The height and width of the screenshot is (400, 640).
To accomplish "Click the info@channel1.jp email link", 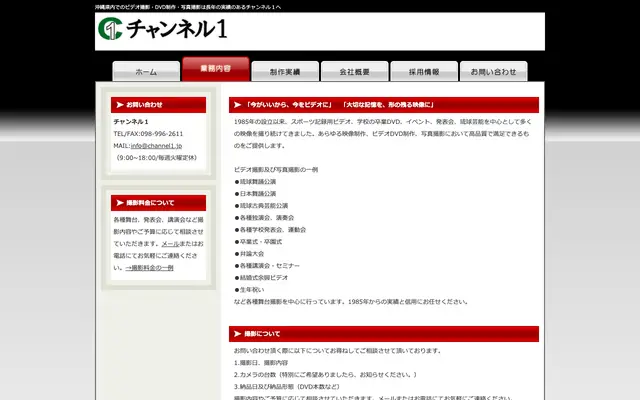I will coord(156,146).
